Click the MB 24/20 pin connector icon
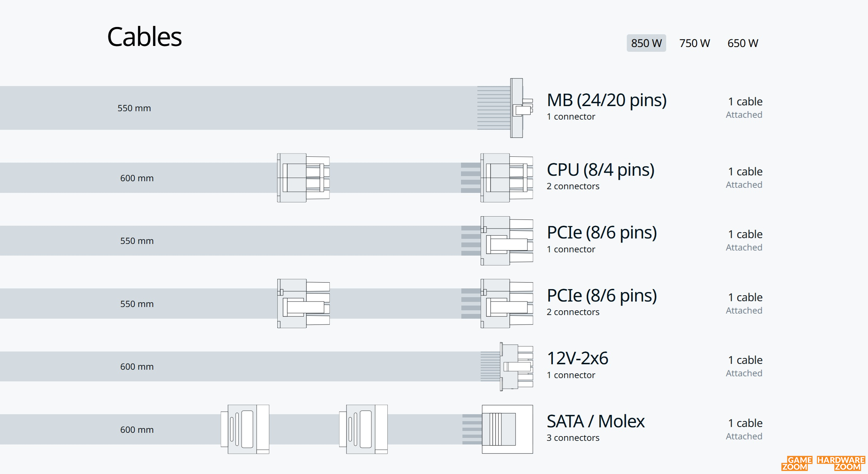Viewport: 868px width, 474px height. tap(521, 108)
